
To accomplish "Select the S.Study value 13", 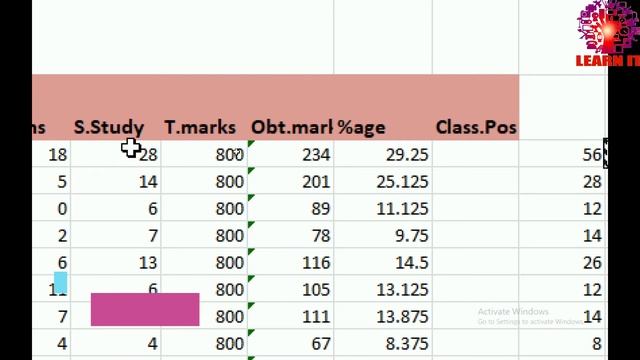I will pos(116,262).
